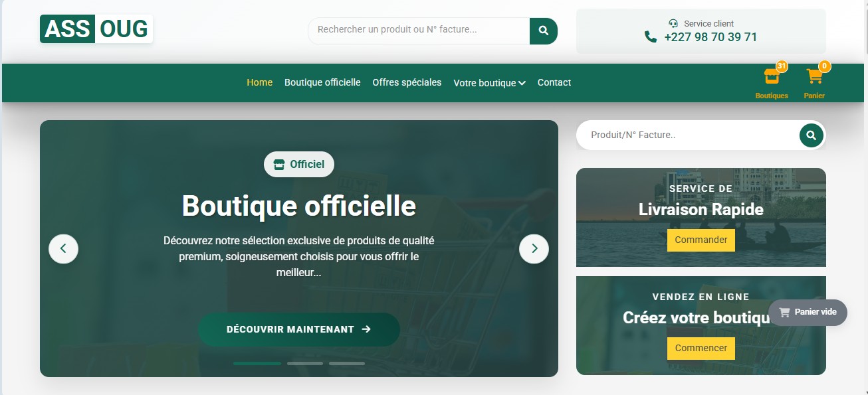Image resolution: width=868 pixels, height=395 pixels.
Task: Click the Produit/N° Facture search field
Action: point(688,135)
